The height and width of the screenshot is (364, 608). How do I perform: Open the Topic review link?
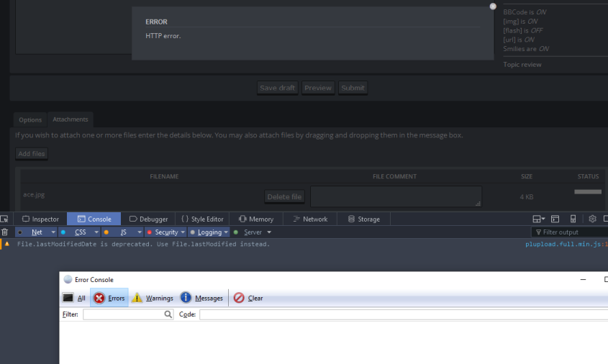coord(522,65)
